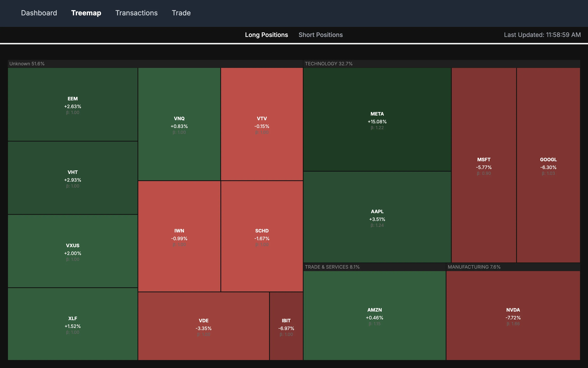Open the Trade tab
This screenshot has width=588, height=368.
click(181, 13)
